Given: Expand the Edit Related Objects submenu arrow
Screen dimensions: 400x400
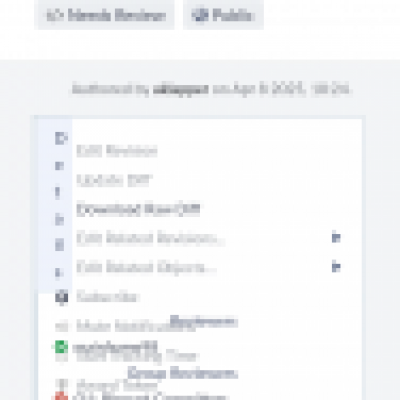Looking at the screenshot, I should point(336,267).
